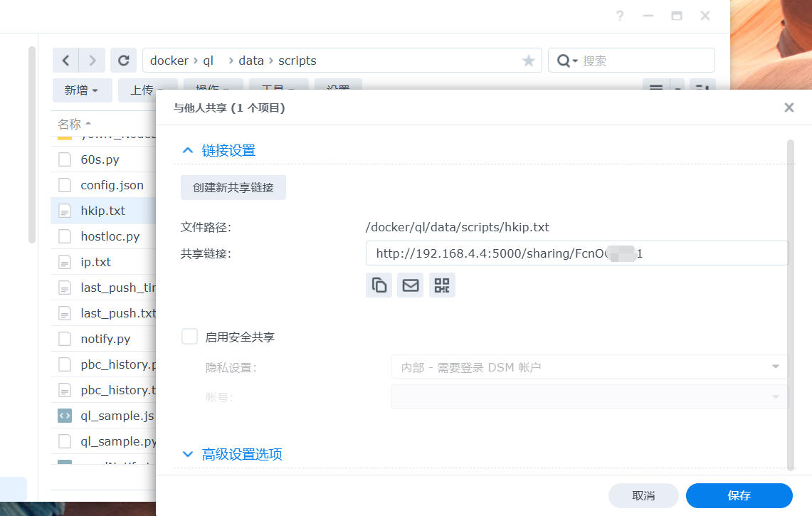
Task: Select the hostloc.py file
Action: coord(110,236)
